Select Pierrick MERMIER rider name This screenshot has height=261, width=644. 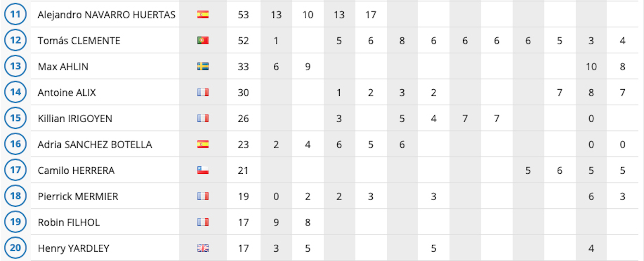tap(78, 196)
